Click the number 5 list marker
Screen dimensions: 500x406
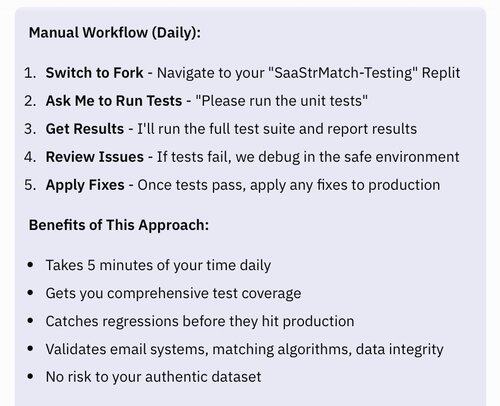(x=30, y=185)
